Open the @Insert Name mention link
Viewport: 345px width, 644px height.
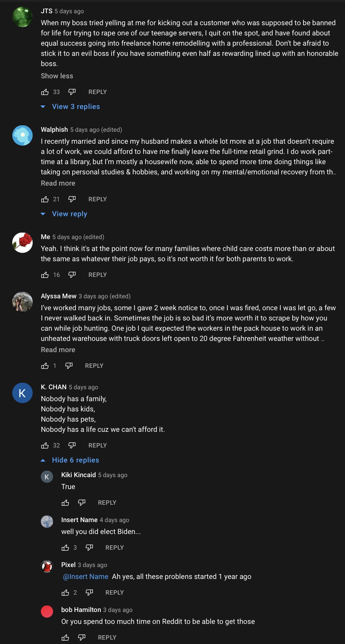coord(86,577)
